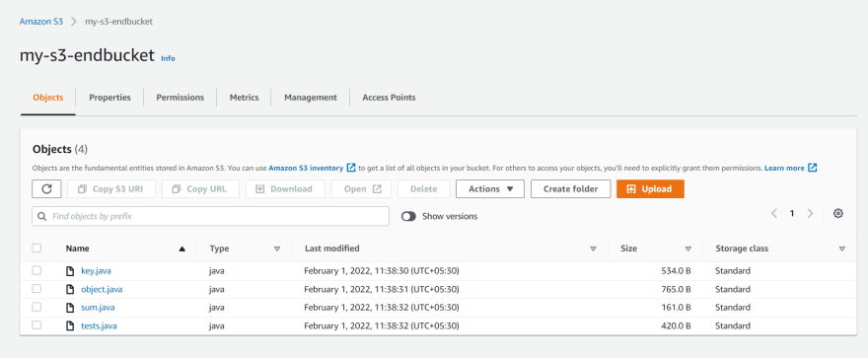Image resolution: width=868 pixels, height=358 pixels.
Task: Go to previous page chevron arrow
Action: pyautogui.click(x=774, y=214)
